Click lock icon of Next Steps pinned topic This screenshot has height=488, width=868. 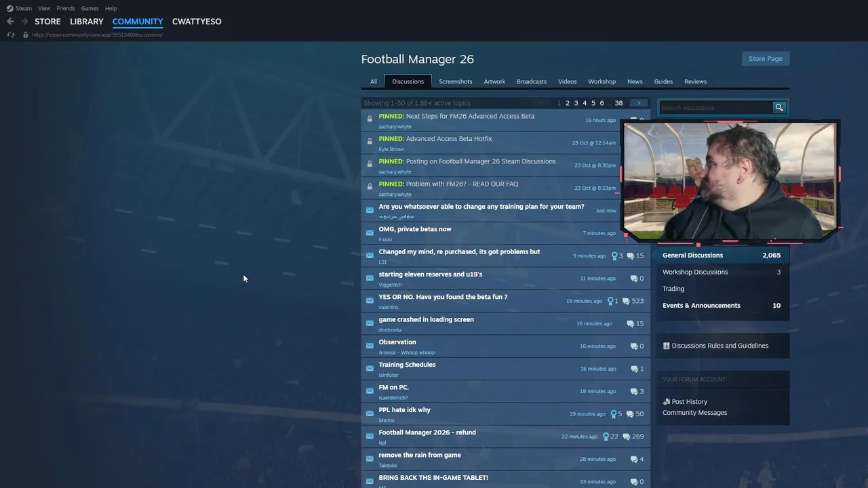coord(370,119)
